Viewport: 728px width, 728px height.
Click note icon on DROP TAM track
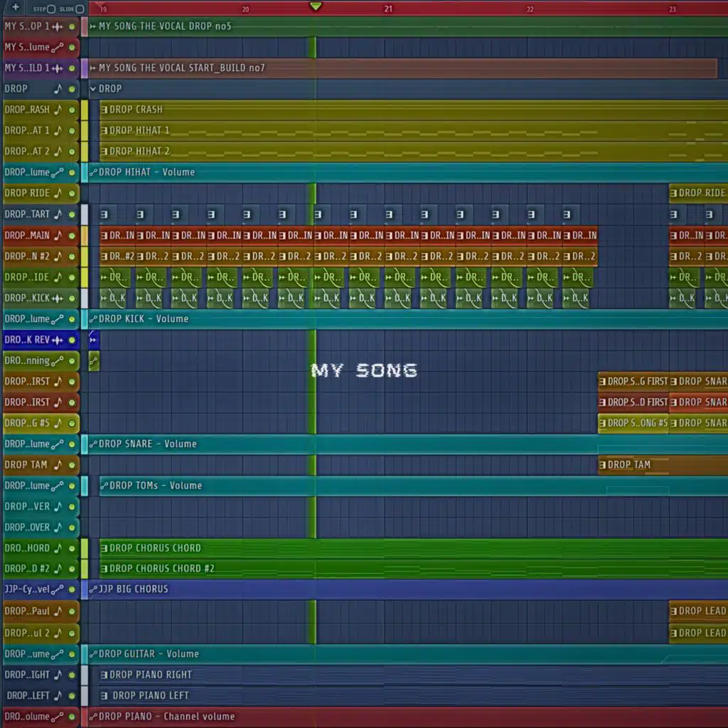click(x=58, y=465)
